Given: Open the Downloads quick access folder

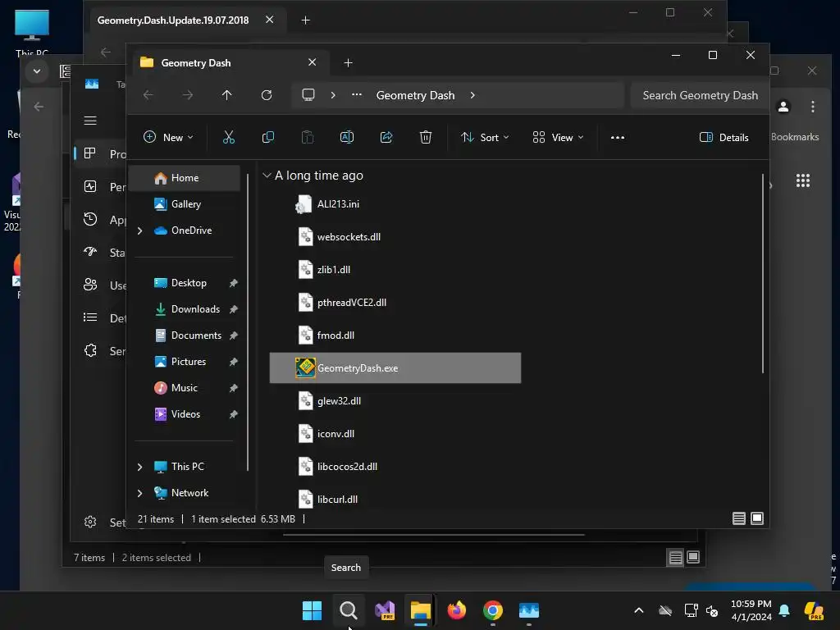Looking at the screenshot, I should click(x=185, y=309).
